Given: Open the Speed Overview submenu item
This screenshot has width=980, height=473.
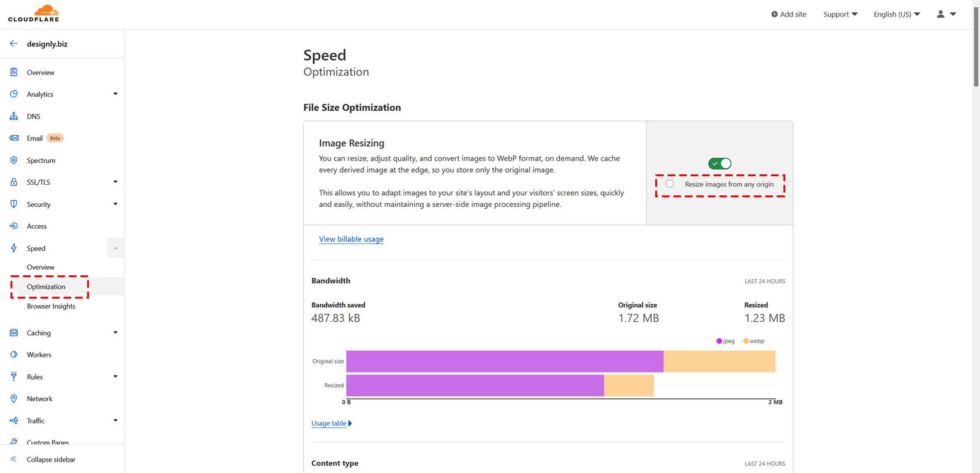Looking at the screenshot, I should [40, 267].
